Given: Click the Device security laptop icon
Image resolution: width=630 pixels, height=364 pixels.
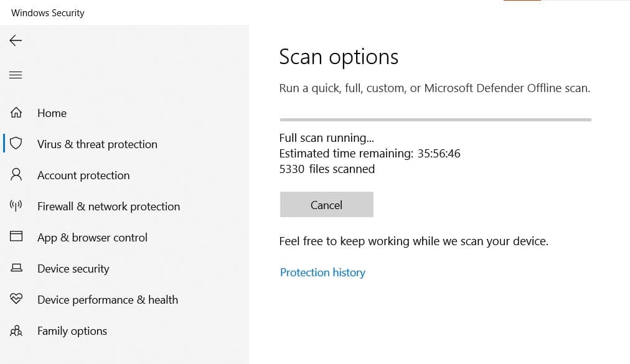Looking at the screenshot, I should (x=16, y=268).
